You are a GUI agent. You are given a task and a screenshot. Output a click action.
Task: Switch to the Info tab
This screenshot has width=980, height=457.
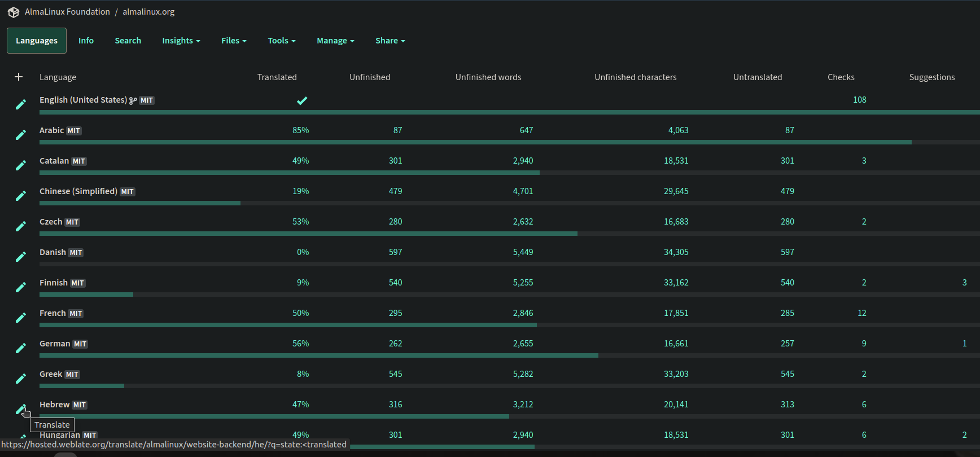(x=86, y=41)
